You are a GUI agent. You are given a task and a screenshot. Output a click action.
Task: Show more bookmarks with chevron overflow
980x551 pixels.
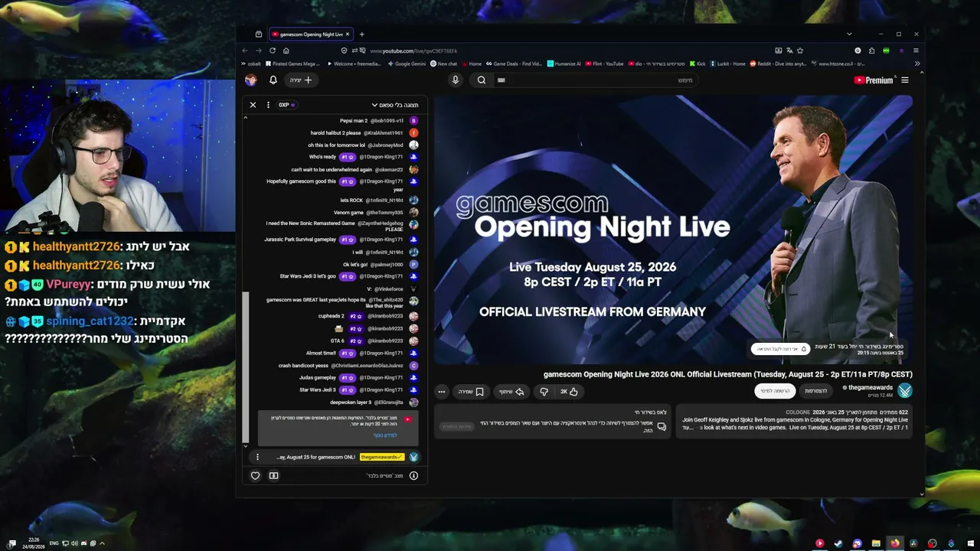click(916, 64)
